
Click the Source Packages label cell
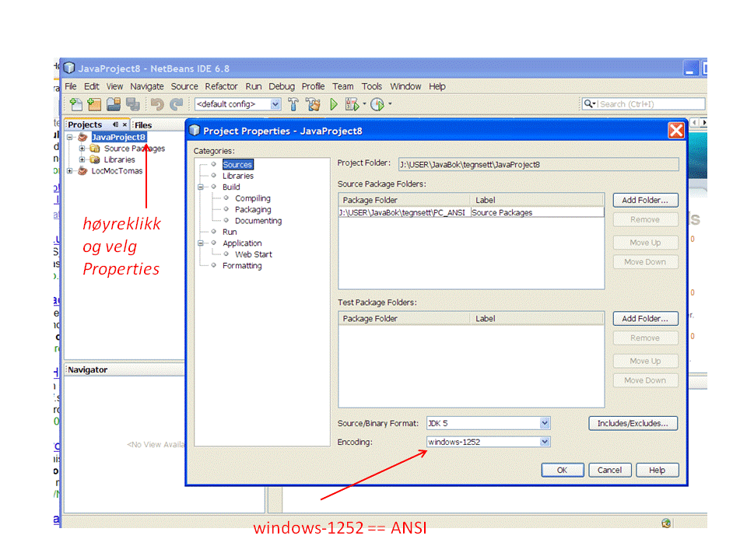point(537,212)
